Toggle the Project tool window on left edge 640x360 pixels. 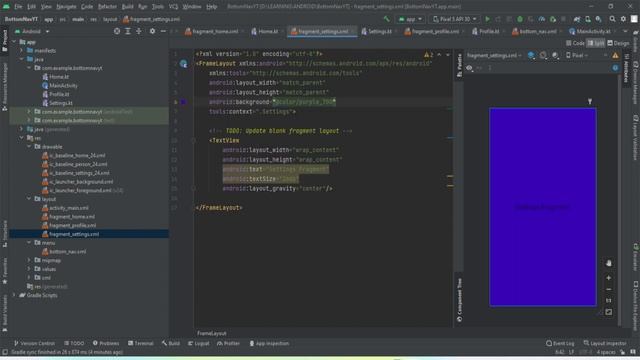[x=4, y=40]
